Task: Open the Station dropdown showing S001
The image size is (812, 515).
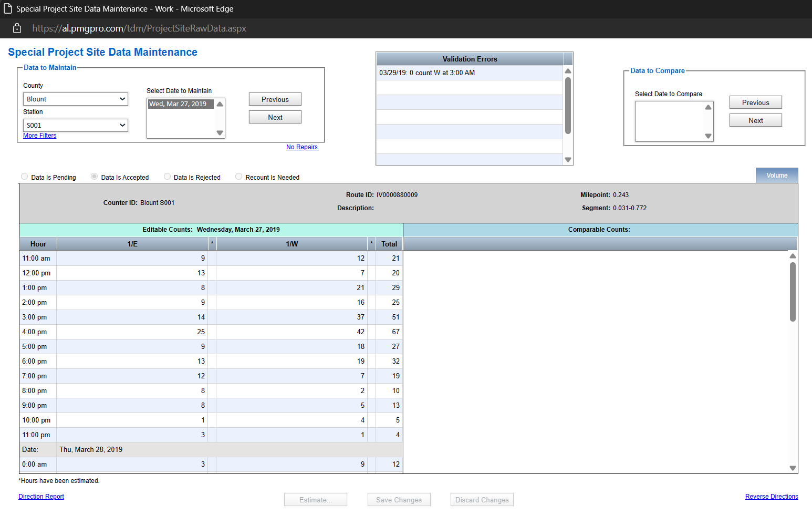Action: (x=75, y=125)
